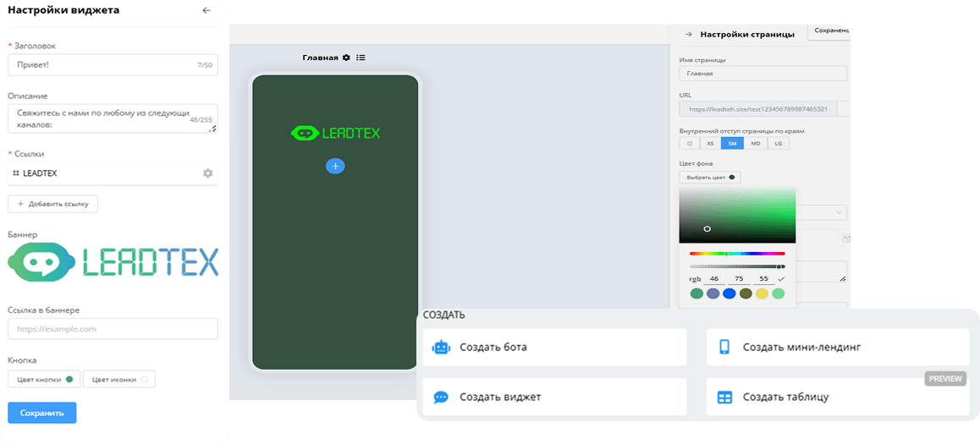Viewport: 980px width, 444px height.
Task: Select XS page padding option
Action: click(x=711, y=144)
